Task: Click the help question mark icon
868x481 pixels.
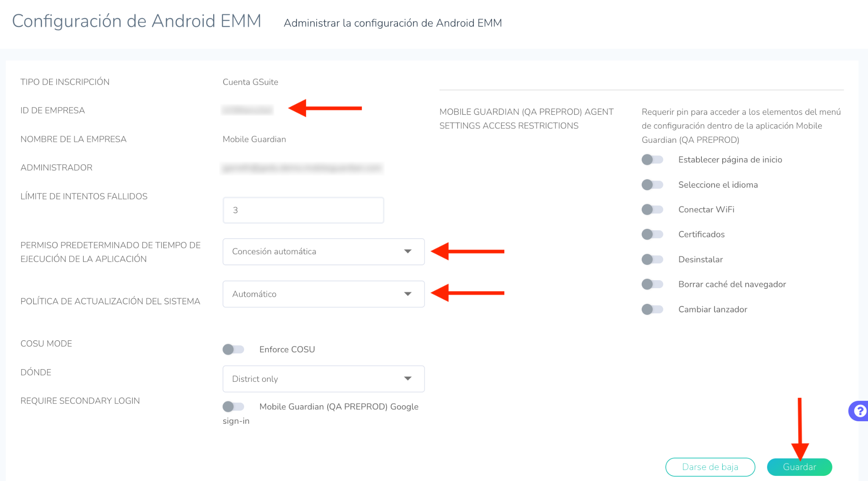Action: tap(859, 411)
